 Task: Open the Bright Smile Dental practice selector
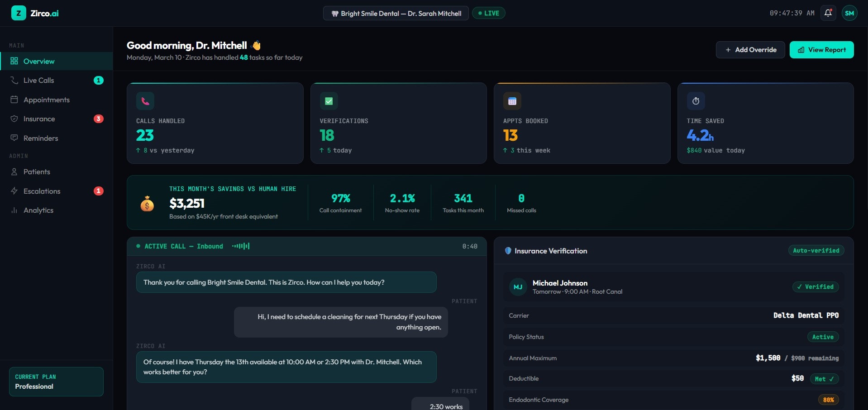click(x=396, y=13)
